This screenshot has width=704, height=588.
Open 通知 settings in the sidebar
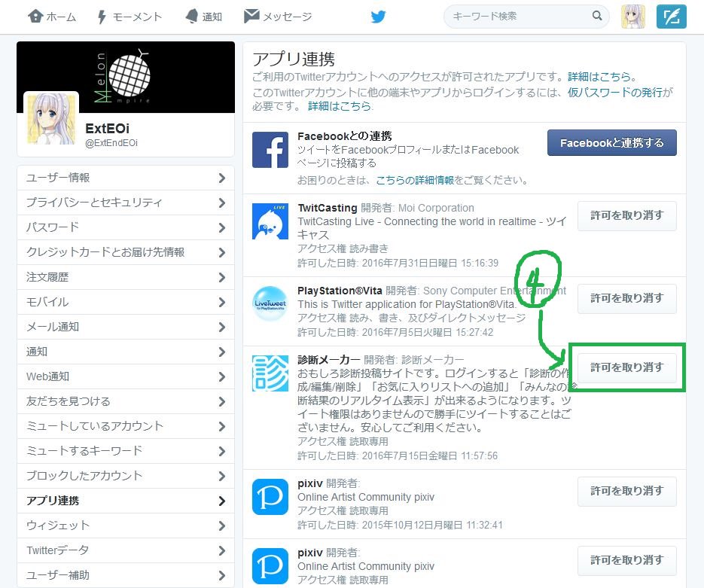pos(126,352)
